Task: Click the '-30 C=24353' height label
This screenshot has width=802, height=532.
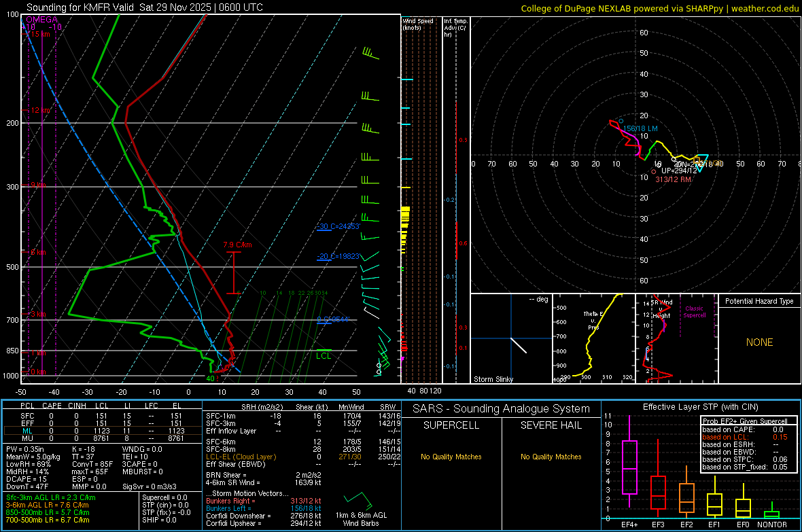Action: coord(340,226)
